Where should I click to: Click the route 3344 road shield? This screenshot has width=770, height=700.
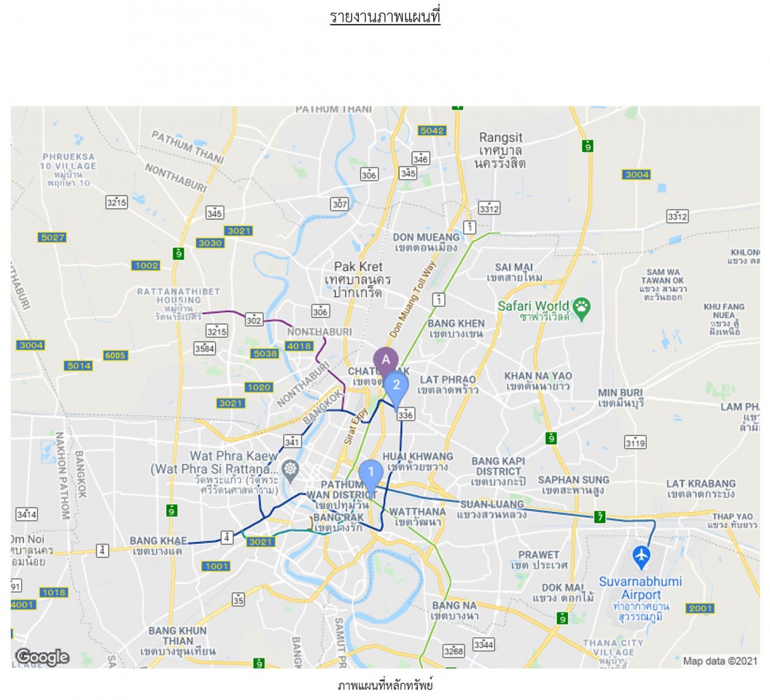(483, 644)
